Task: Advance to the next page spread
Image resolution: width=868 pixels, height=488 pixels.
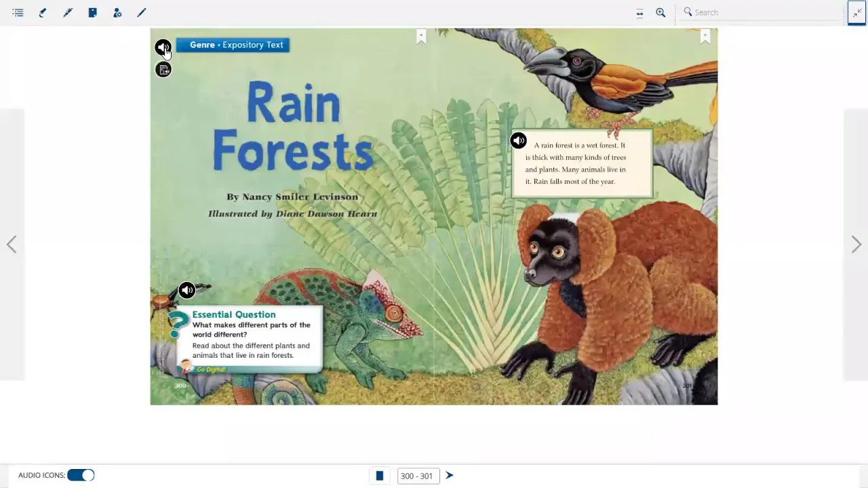Action: tap(856, 244)
